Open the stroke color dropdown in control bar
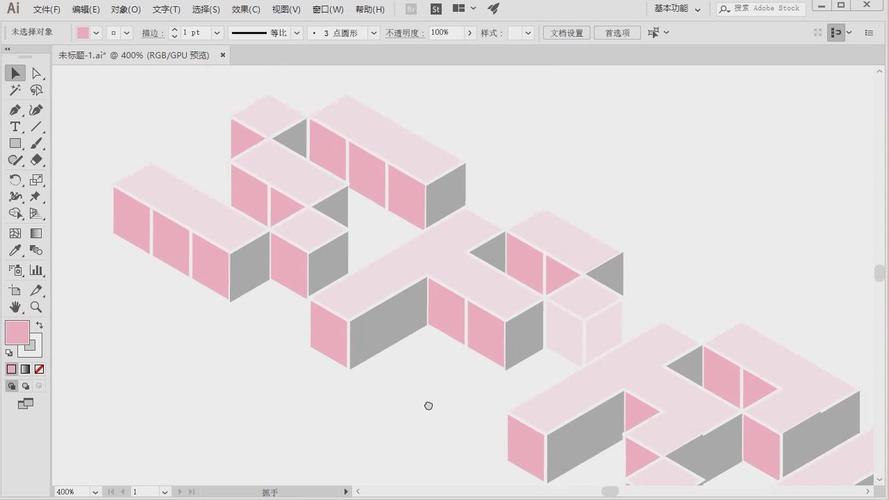This screenshot has height=500, width=889. [x=126, y=32]
